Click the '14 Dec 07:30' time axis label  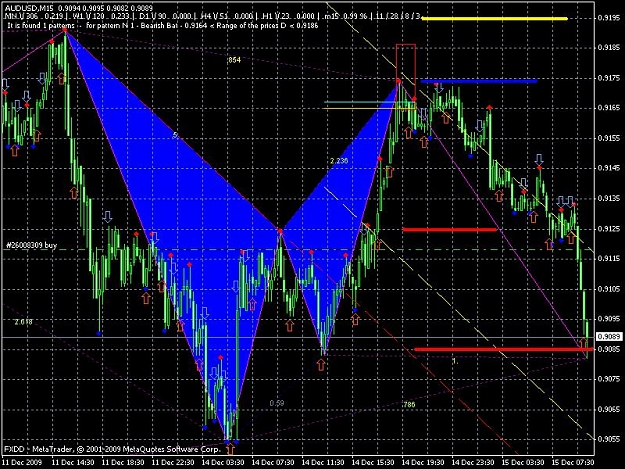coord(273,462)
